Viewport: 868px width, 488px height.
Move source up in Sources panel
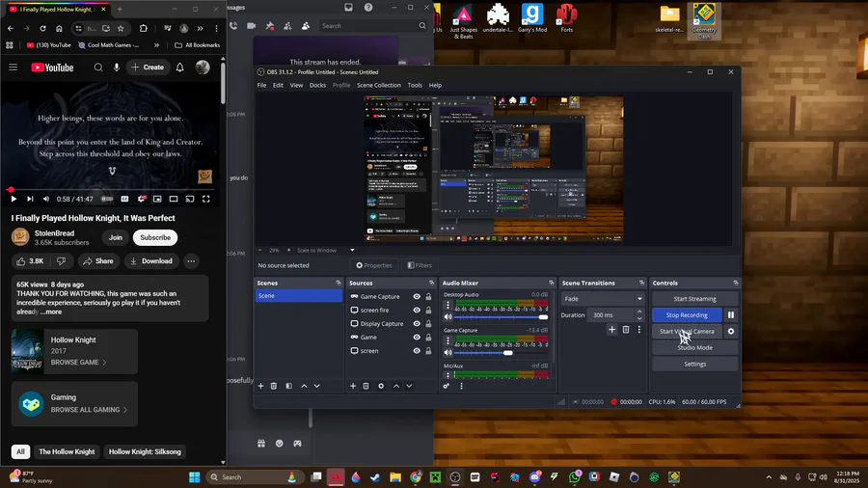[396, 386]
